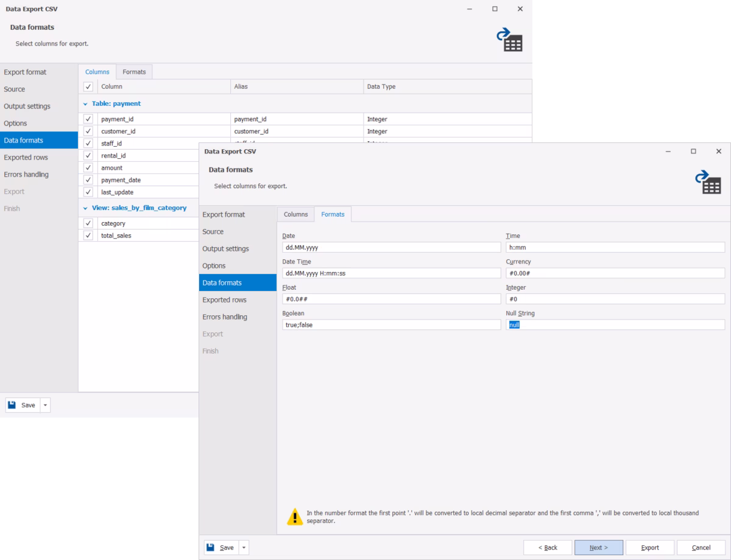Uncheck the rental_id column checkbox
The width and height of the screenshot is (731, 560).
pyautogui.click(x=88, y=156)
